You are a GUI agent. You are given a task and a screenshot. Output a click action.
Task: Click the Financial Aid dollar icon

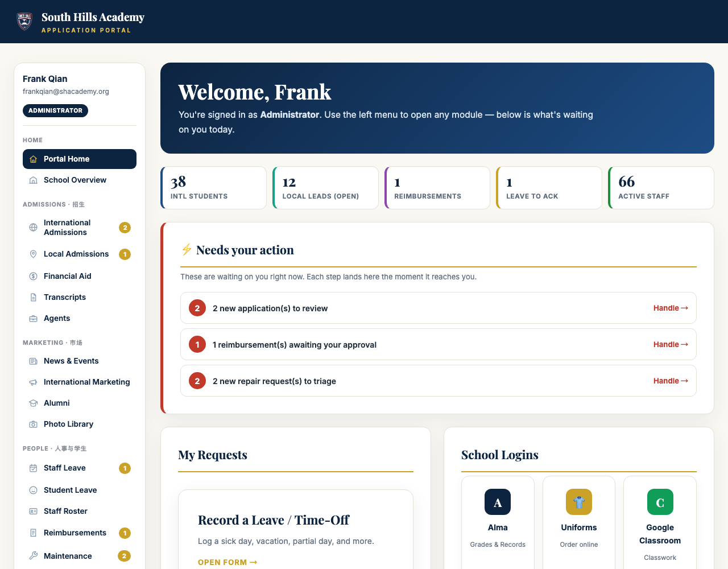pyautogui.click(x=33, y=277)
